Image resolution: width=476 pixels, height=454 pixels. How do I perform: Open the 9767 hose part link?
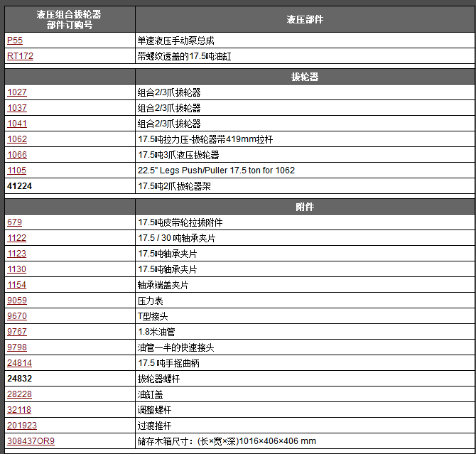click(17, 332)
